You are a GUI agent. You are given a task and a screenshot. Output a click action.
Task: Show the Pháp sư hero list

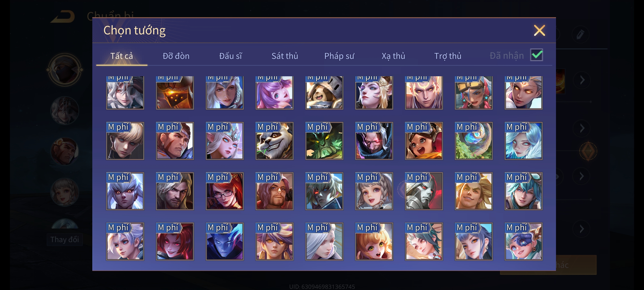tap(339, 56)
